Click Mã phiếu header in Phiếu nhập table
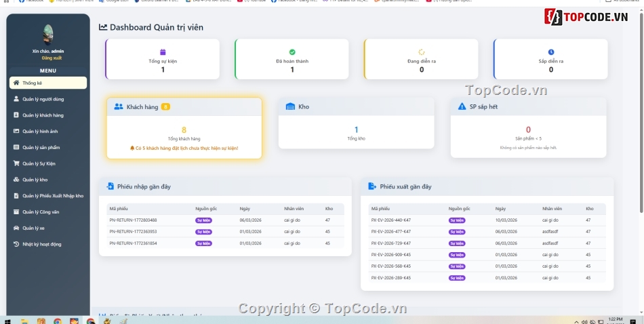Viewport: 644px width, 324px height. pos(119,209)
